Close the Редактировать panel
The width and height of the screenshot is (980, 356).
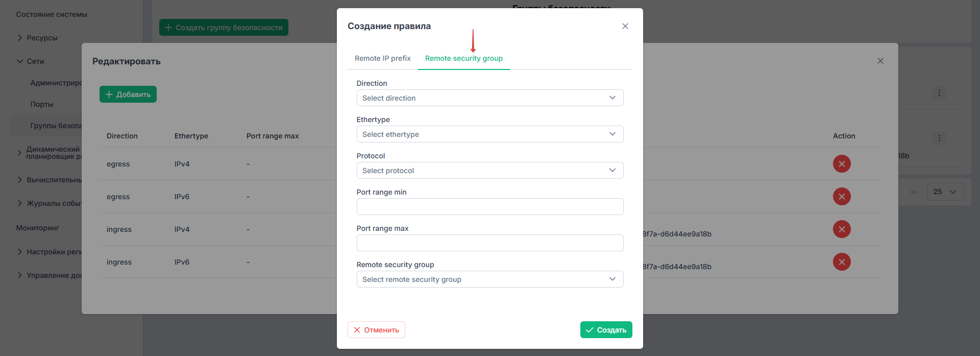pos(880,61)
